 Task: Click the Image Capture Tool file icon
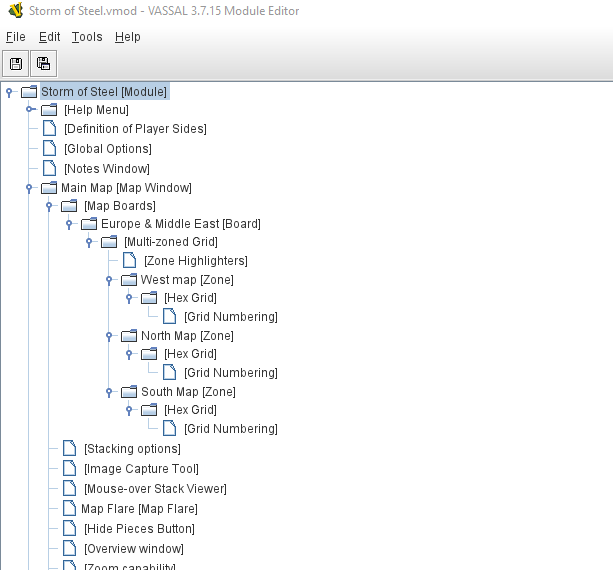69,468
